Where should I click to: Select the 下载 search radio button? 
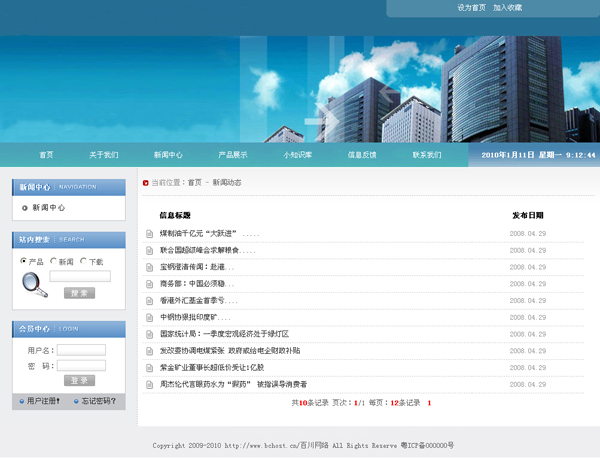(x=83, y=261)
